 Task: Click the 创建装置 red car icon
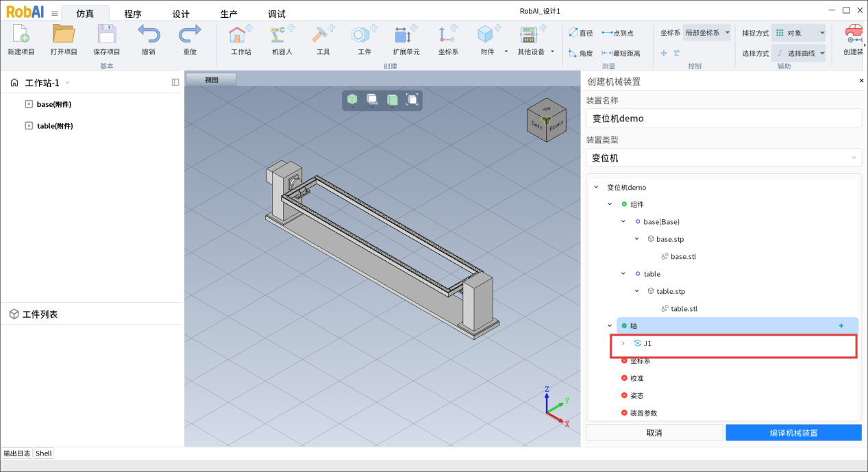coord(854,34)
